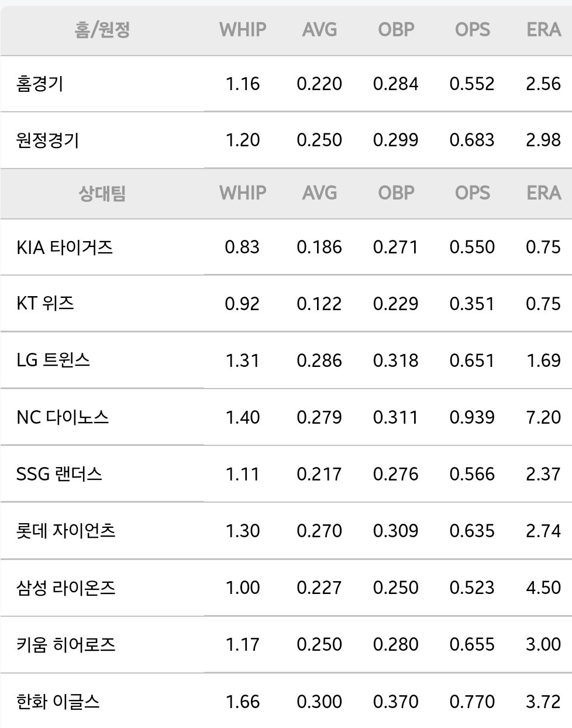
Task: Open the SSG 랜더스 team row
Action: (286, 473)
